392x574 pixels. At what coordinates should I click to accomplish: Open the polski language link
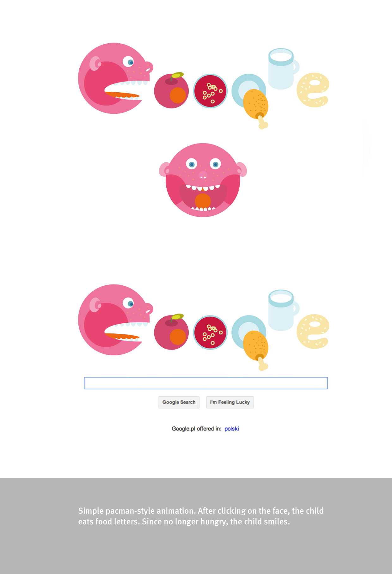pyautogui.click(x=232, y=429)
